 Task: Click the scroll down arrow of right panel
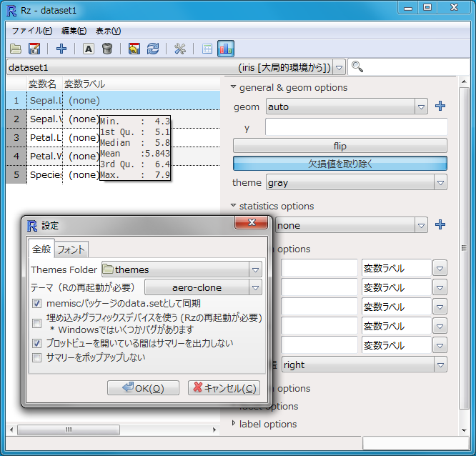point(464,430)
